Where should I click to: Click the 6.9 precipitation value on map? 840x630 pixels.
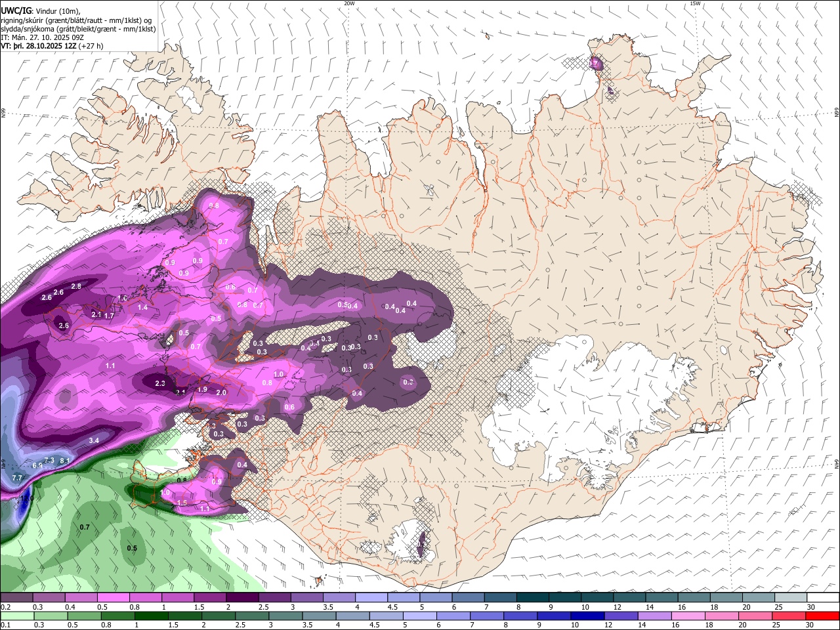point(37,465)
